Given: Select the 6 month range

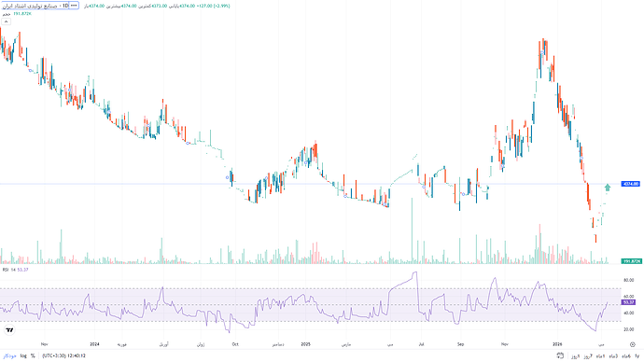Looking at the screenshot, I should click(626, 355).
